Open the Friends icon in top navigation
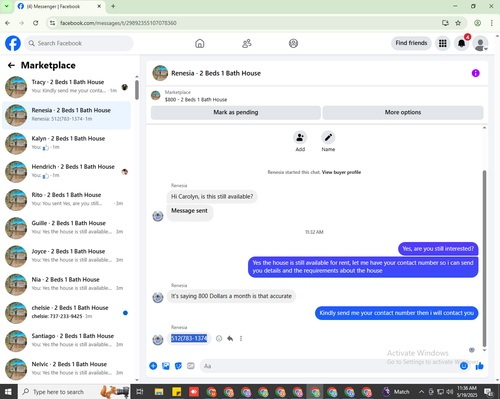Viewport: 500px width, 399px height. pos(247,43)
